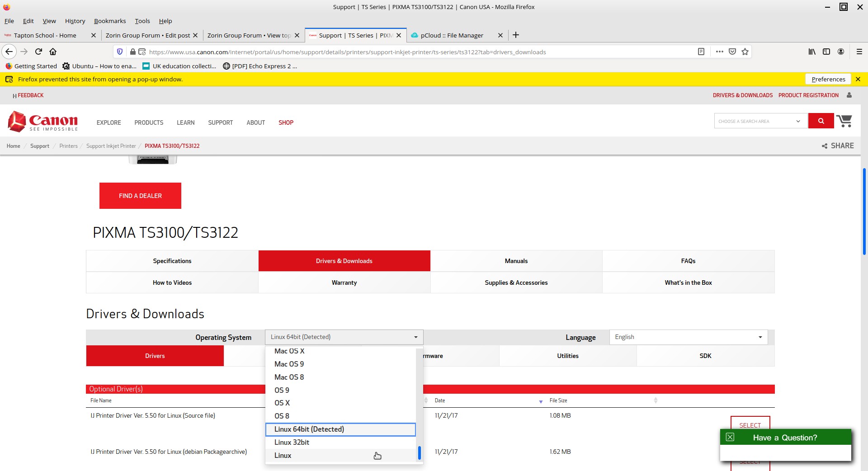Image resolution: width=868 pixels, height=471 pixels.
Task: Open the Choose a Search Area dropdown
Action: click(x=760, y=121)
